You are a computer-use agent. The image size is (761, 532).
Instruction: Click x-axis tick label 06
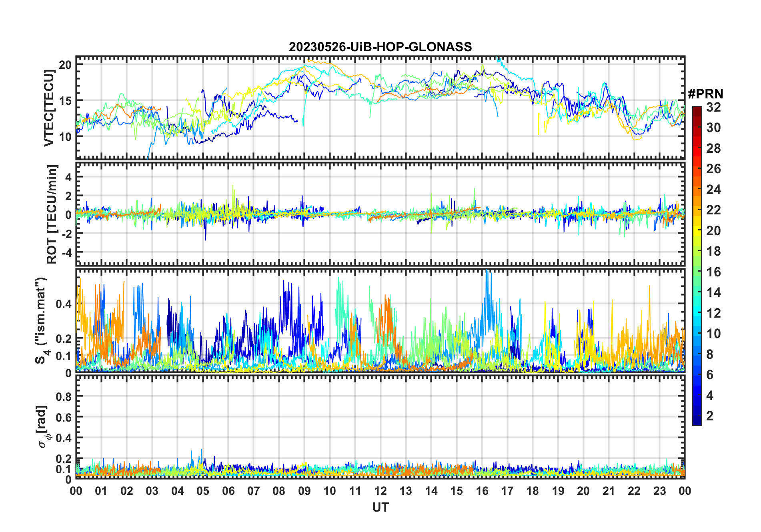tap(228, 491)
